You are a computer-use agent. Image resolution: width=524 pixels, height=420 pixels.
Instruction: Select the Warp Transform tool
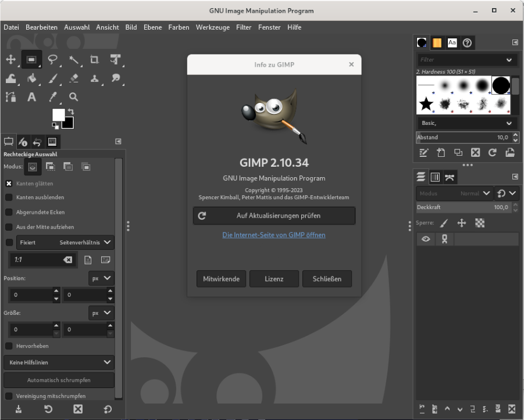point(10,78)
